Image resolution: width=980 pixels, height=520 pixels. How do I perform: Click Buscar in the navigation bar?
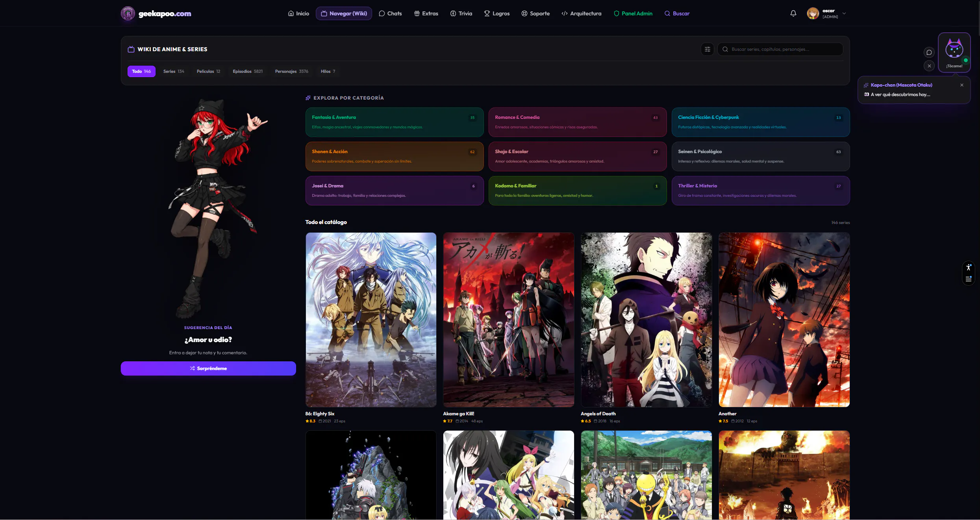pos(677,13)
